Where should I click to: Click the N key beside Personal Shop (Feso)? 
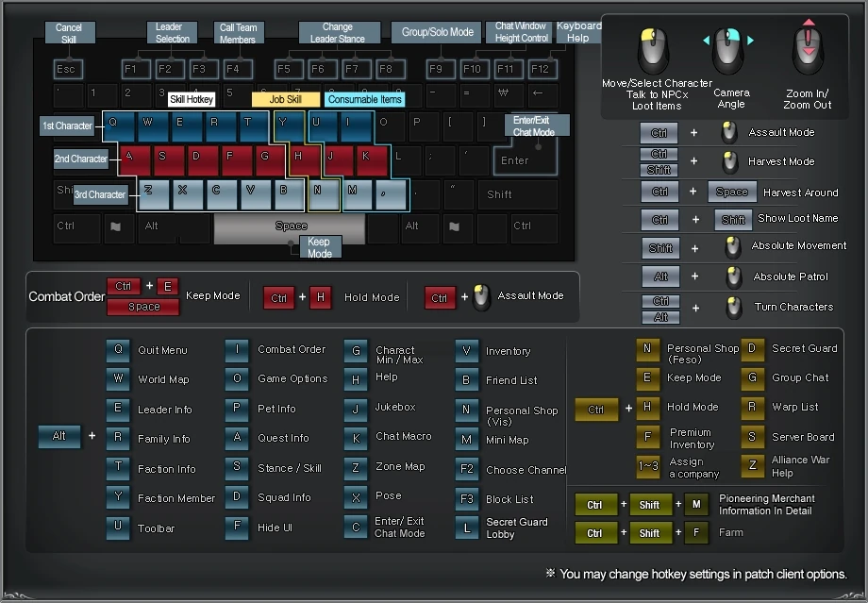pos(647,349)
